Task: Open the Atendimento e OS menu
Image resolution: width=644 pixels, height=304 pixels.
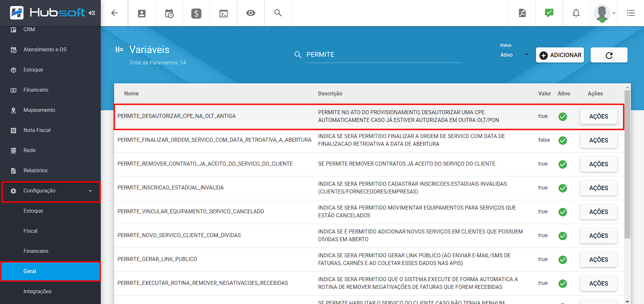Action: point(50,50)
